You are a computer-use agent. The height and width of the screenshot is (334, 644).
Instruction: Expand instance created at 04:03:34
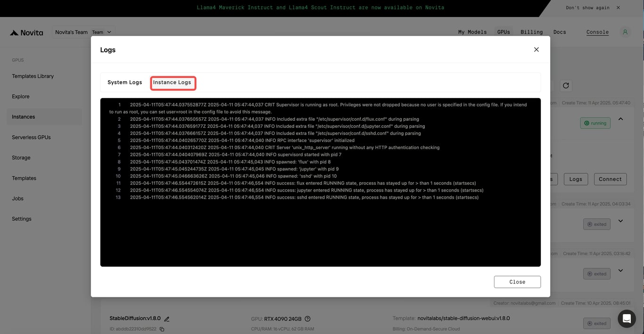(620, 221)
